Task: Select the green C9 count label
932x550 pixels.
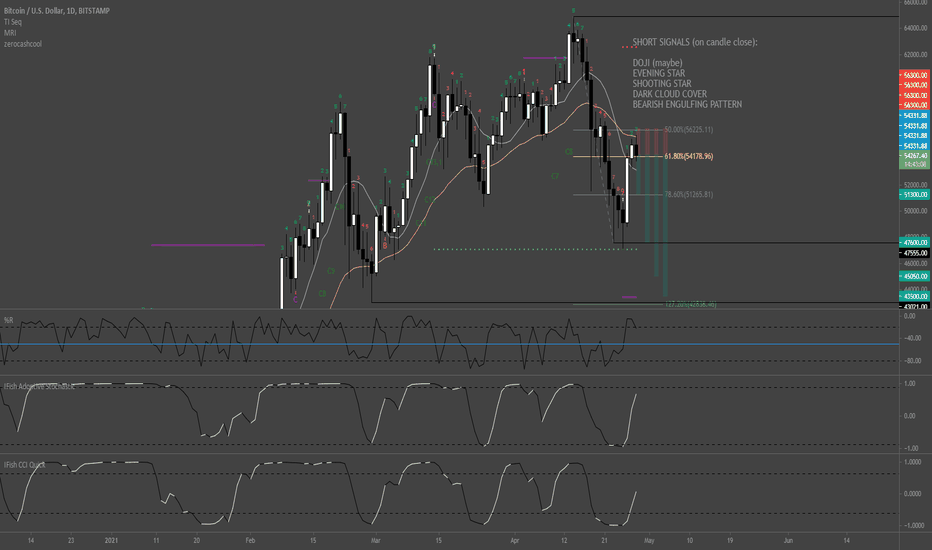Action: (x=331, y=271)
